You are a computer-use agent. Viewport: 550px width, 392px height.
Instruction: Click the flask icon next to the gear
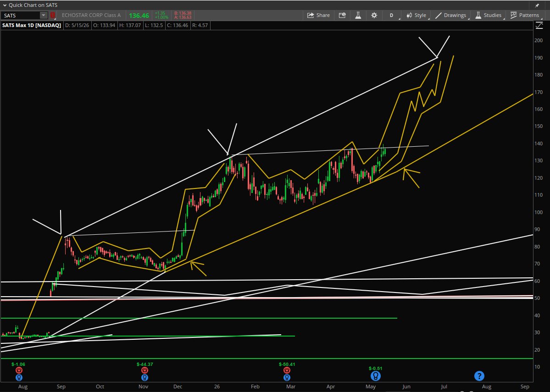click(358, 15)
